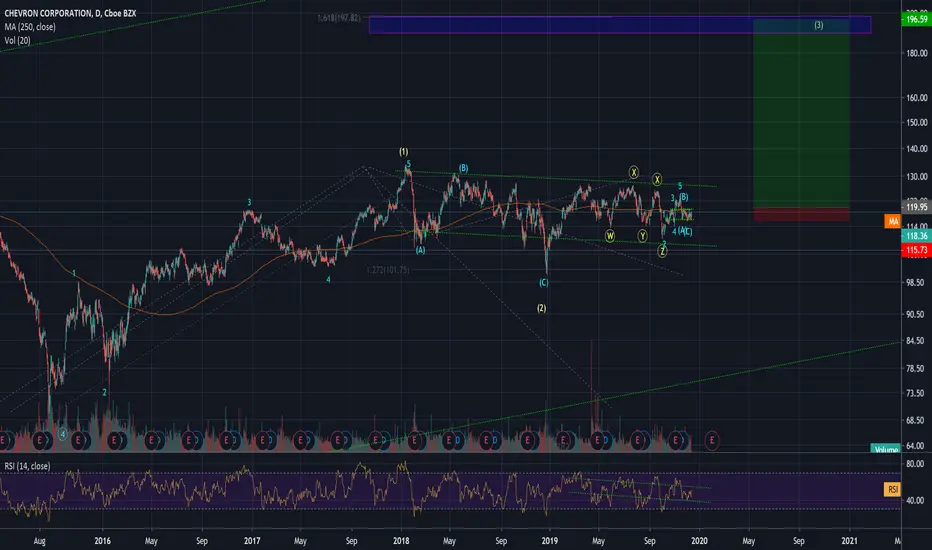Image resolution: width=932 pixels, height=550 pixels.
Task: Select the (2) Elliott wave label
Action: (541, 308)
